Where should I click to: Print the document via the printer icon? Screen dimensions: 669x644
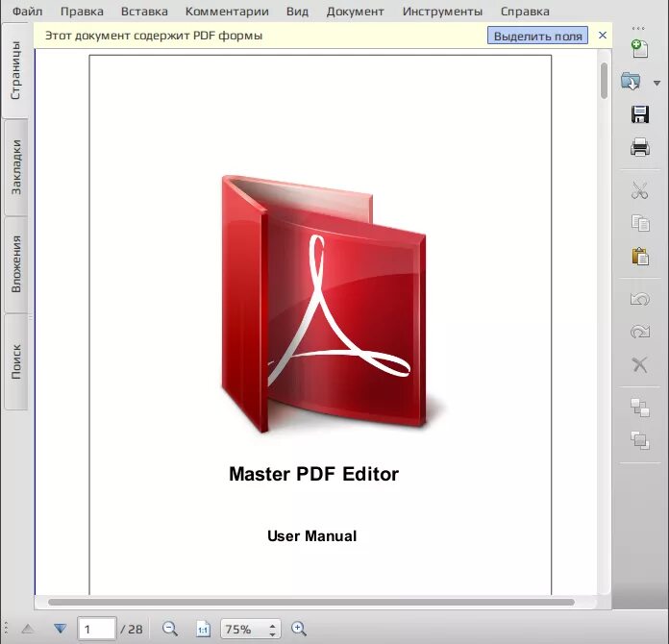point(639,147)
